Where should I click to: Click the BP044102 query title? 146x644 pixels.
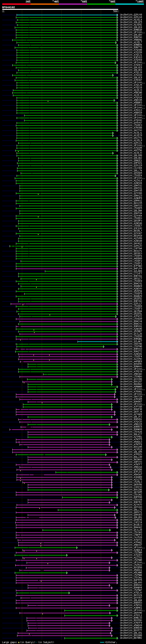click(x=8, y=7)
